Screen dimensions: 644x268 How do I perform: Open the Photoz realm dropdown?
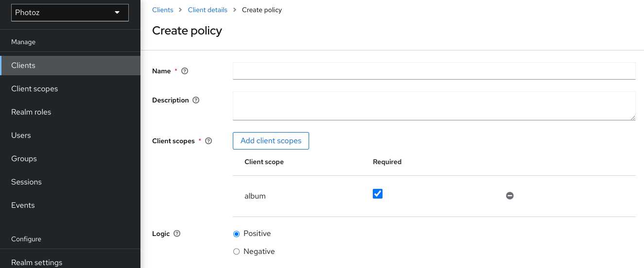pos(70,13)
